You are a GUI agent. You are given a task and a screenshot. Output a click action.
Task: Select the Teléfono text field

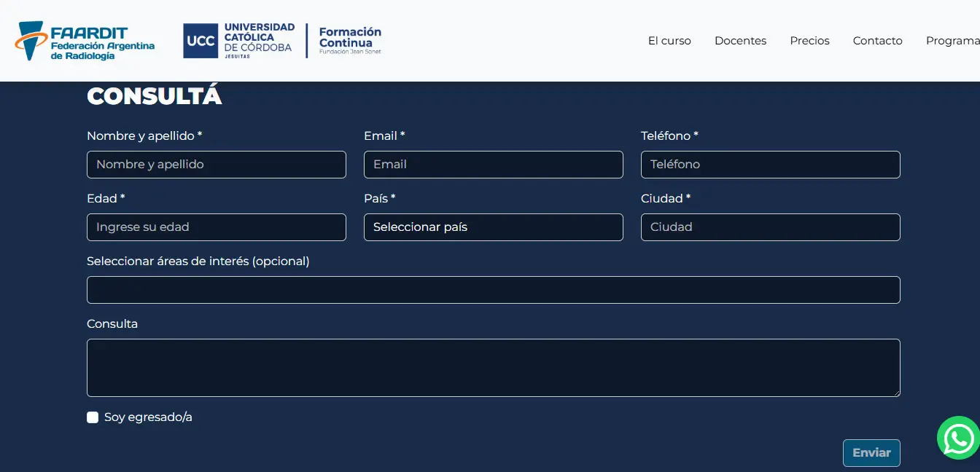point(771,165)
